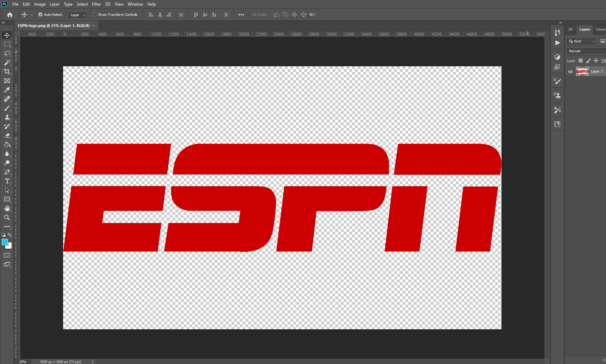Toggle lock image pixels brush icon

(588, 61)
